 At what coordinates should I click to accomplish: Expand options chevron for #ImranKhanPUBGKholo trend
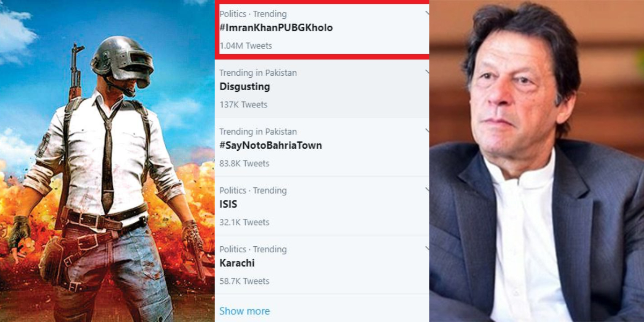tap(427, 12)
